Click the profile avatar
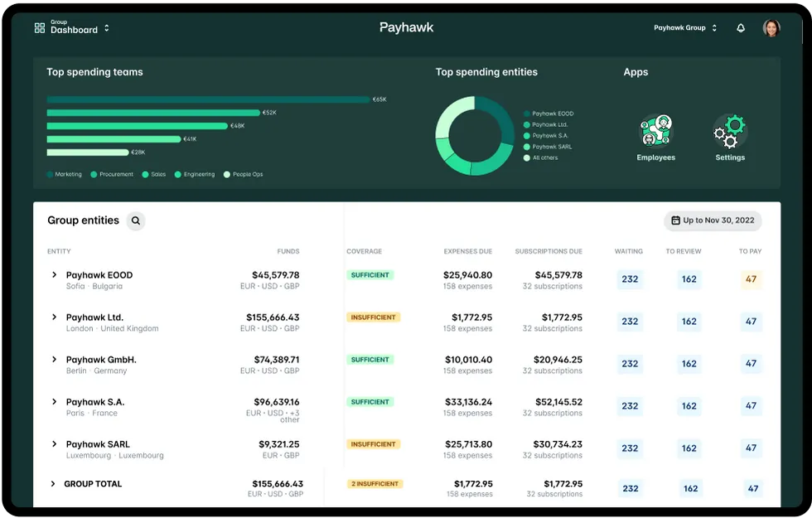Screen dimensions: 812x518 point(771,27)
